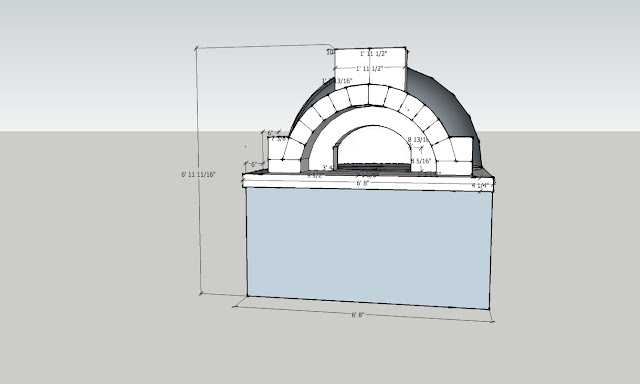This screenshot has width=640, height=384.
Task: Select the left half of chimney block
Action: click(x=352, y=69)
